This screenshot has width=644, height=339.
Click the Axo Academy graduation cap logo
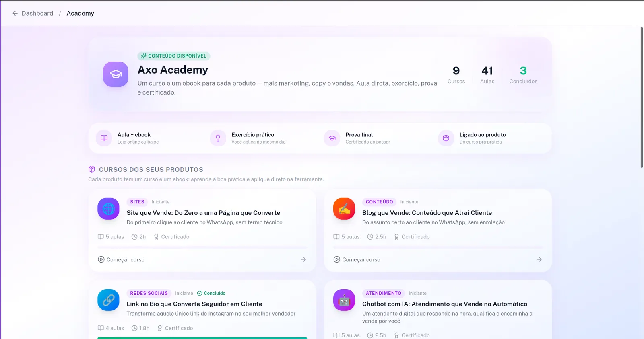(x=116, y=74)
